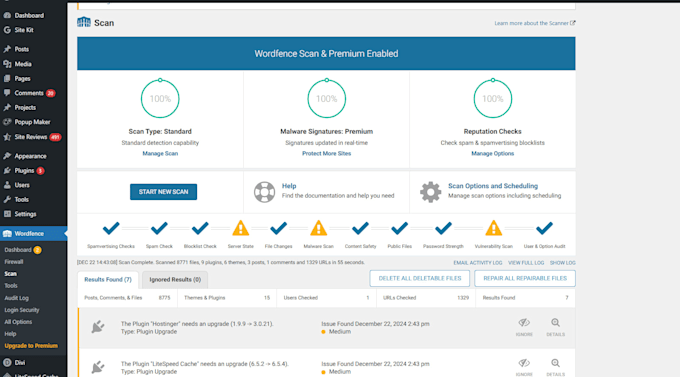Open the Wordfence Scan submenu item
Image resolution: width=680 pixels, height=377 pixels.
(10, 274)
